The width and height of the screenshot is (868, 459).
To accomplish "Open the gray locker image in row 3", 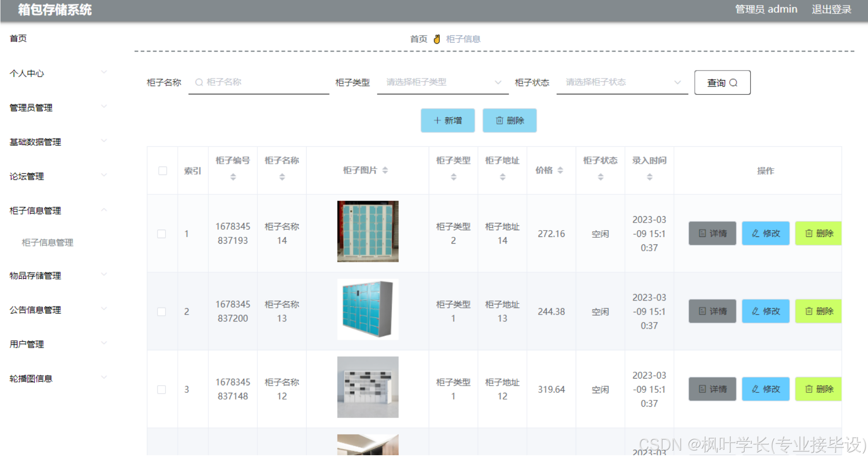I will (368, 387).
